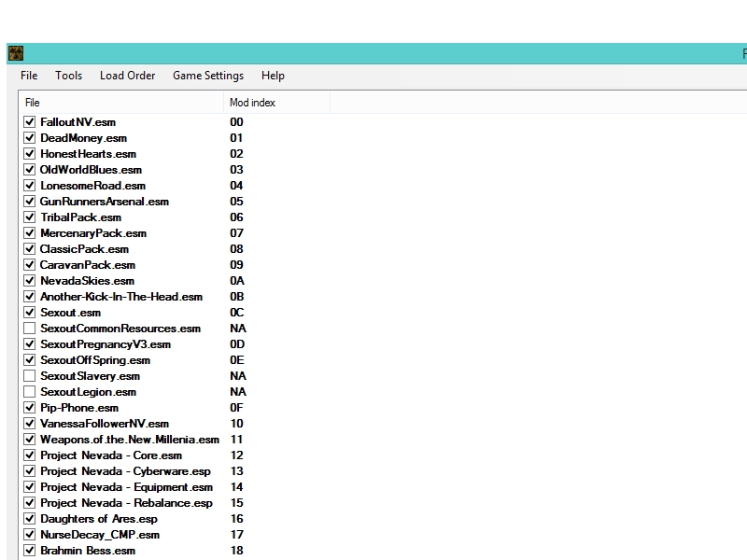Select the OldWorldBlues.esm row name
747x560 pixels.
[x=91, y=170]
